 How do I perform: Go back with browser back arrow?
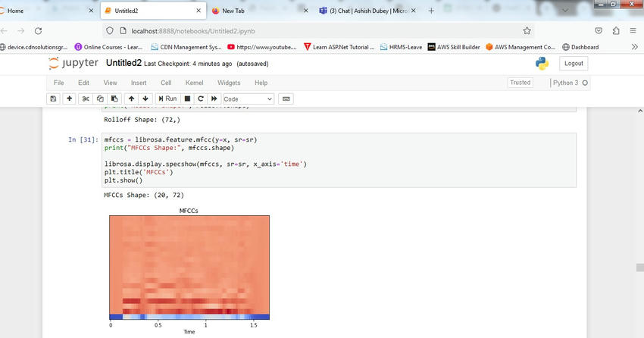[4, 31]
